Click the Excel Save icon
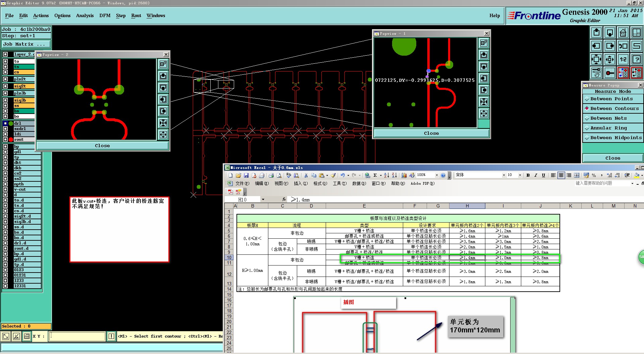Viewport: 644px width, 354px height. 246,175
